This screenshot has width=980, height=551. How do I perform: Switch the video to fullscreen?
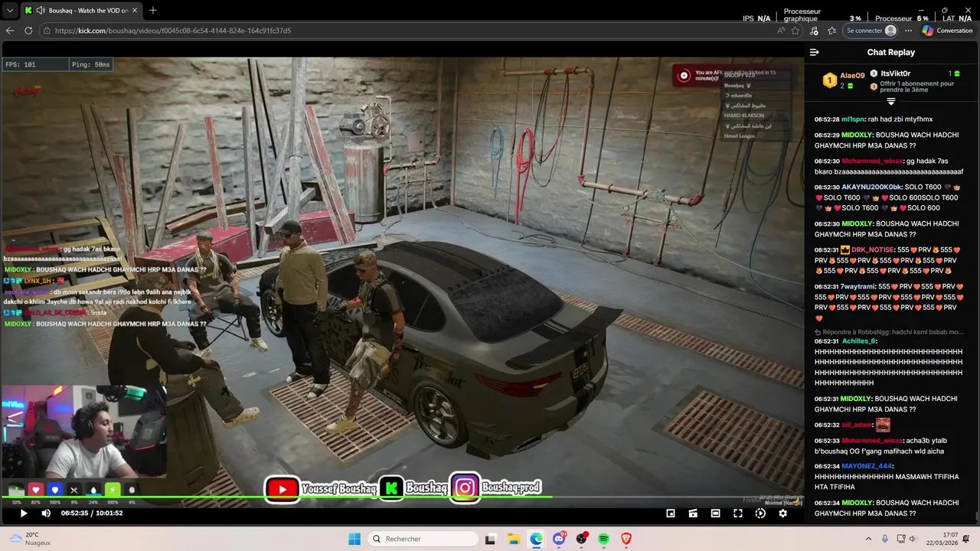click(x=738, y=514)
